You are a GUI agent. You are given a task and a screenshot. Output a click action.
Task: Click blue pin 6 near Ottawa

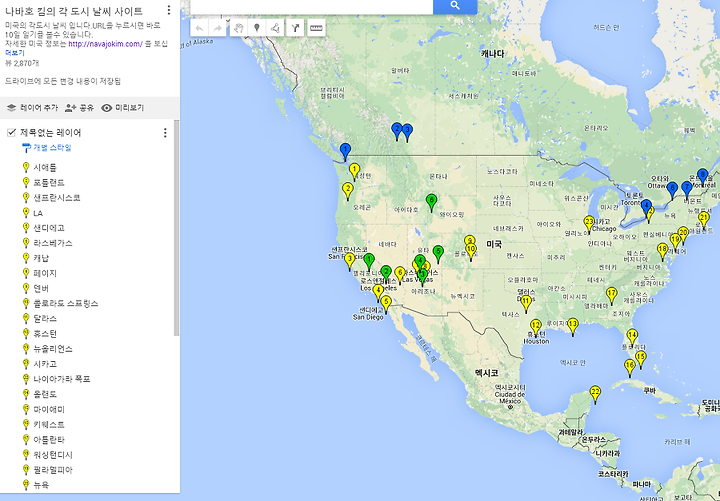point(672,190)
